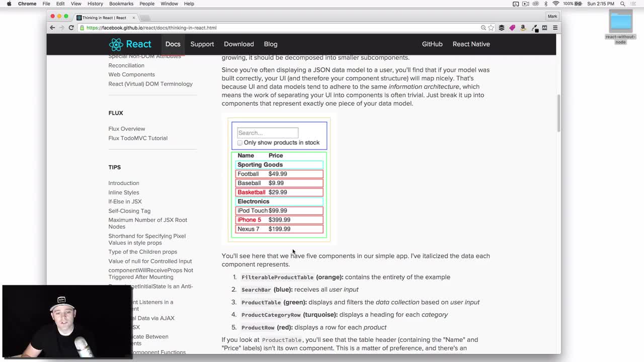Viewport: 644px width, 362px height.
Task: Bookmark page with the star icon
Action: click(491, 28)
